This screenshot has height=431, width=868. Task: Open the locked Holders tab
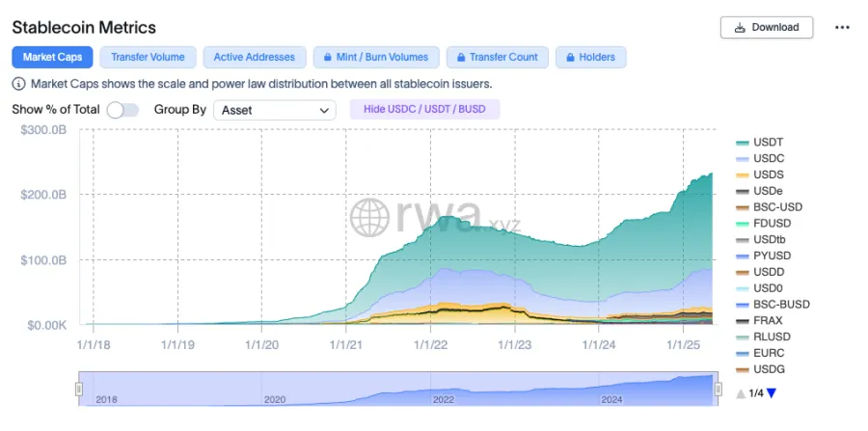590,57
